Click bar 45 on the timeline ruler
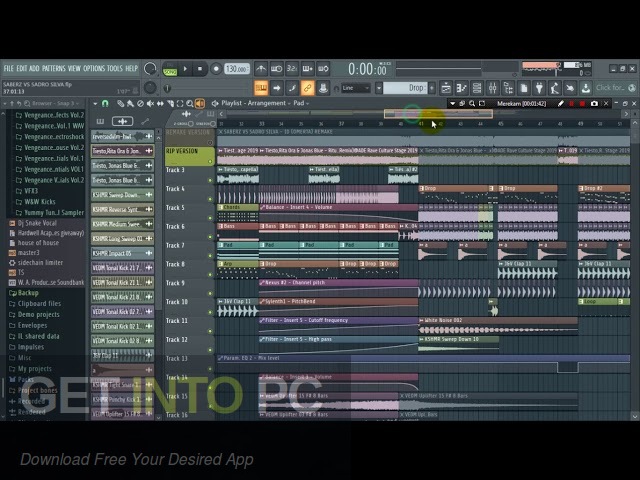 500,123
